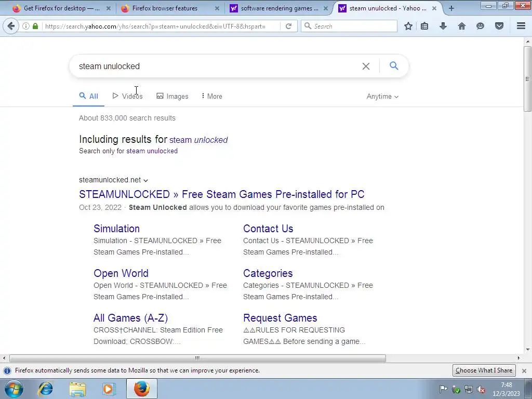Dismiss the Mozilla data notification bar
Viewport: 532px width, 399px height.
[x=524, y=371]
